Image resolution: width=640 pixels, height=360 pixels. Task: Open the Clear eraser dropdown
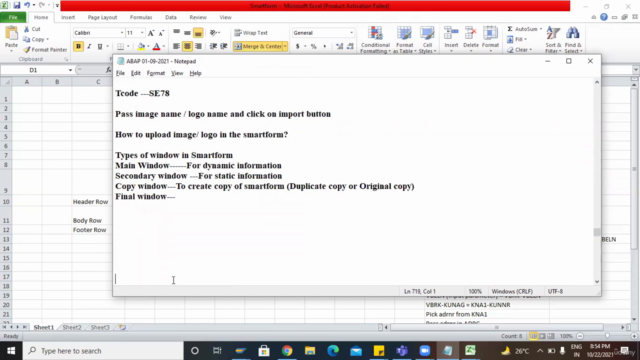520,50
